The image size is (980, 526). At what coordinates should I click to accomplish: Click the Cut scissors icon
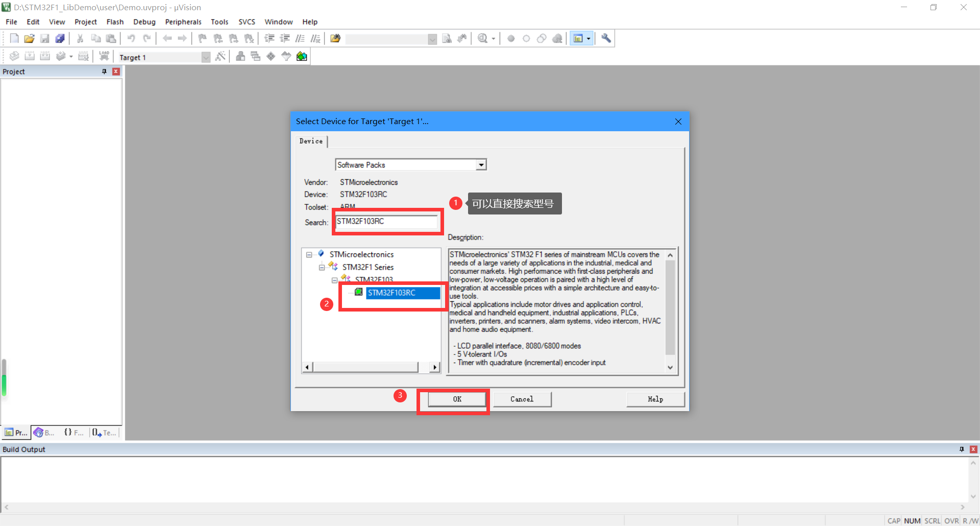(80, 38)
